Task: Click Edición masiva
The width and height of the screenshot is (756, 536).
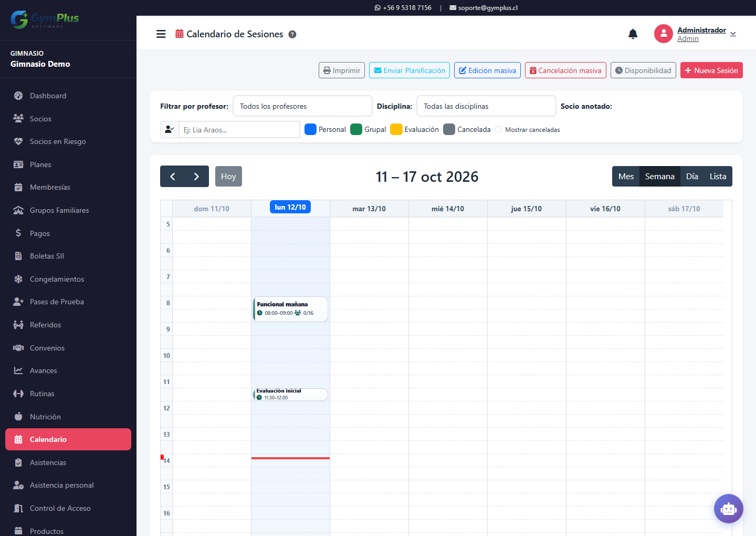Action: (487, 70)
